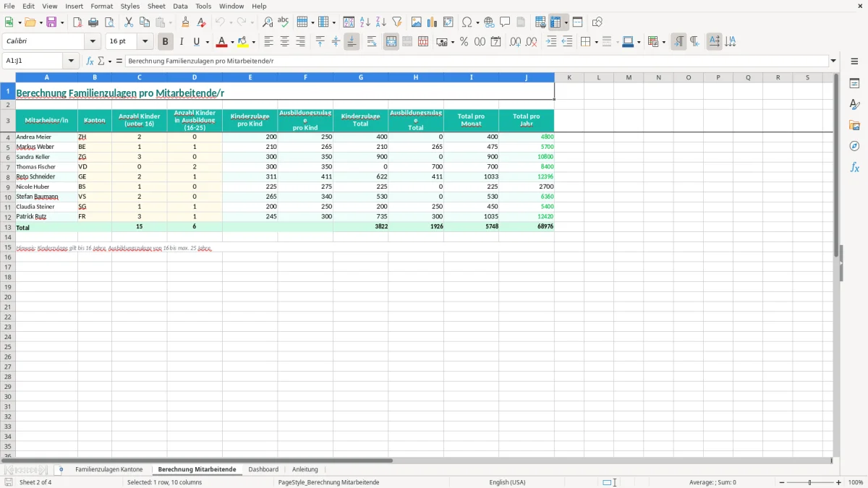The height and width of the screenshot is (488, 868).
Task: Click Increase Indent icon
Action: coord(551,42)
